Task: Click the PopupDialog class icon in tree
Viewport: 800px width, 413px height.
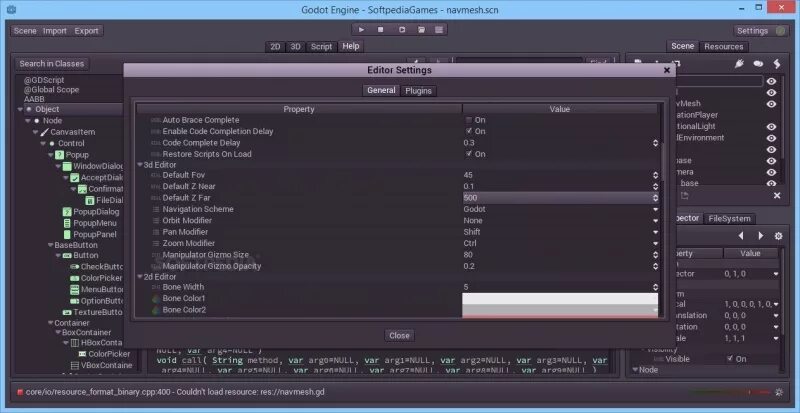Action: pos(67,212)
